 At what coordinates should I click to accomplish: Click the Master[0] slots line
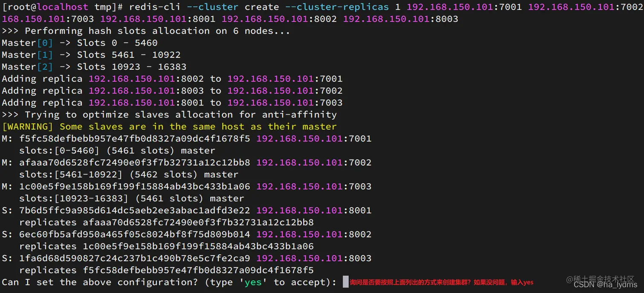(x=80, y=43)
